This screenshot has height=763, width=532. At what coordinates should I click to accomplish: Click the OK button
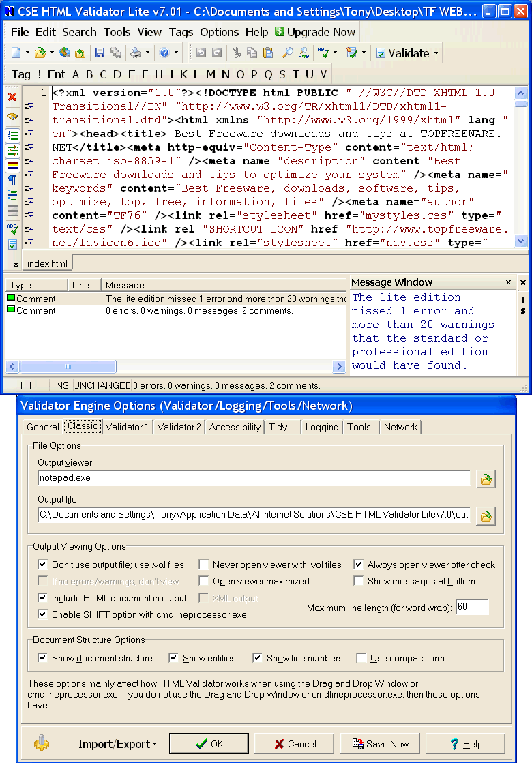[x=209, y=743]
